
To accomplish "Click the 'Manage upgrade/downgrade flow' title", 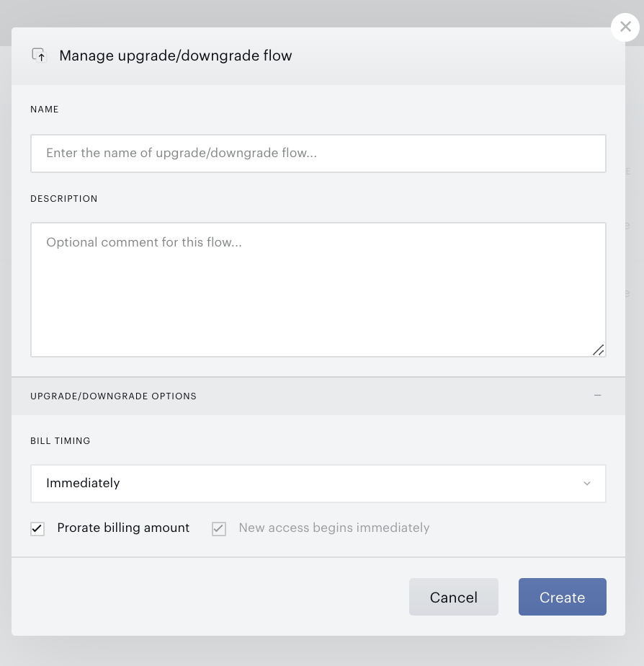I will [175, 55].
